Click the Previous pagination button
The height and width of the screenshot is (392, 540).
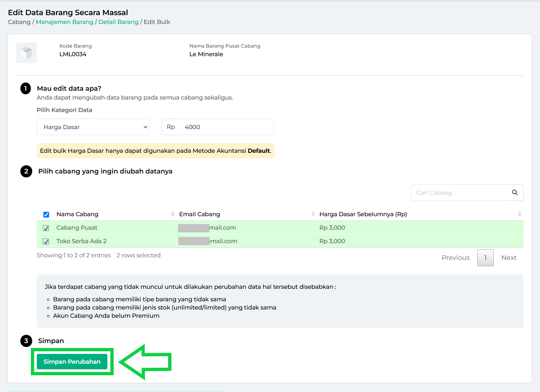(455, 258)
